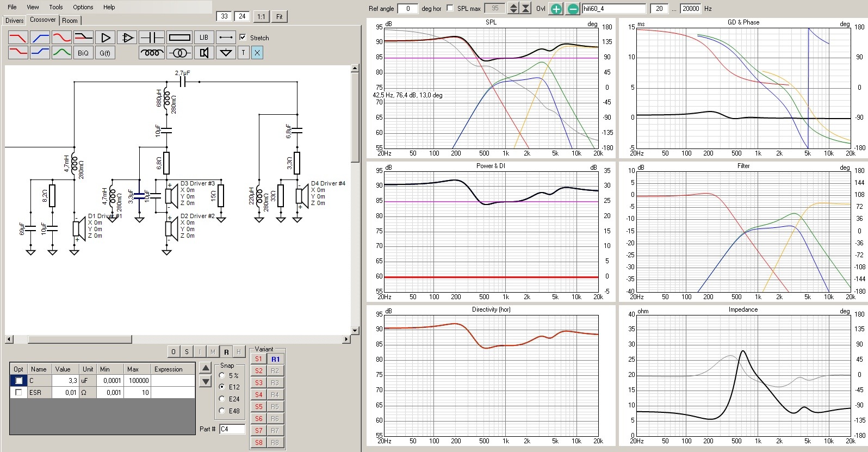Open the LIB component library

tap(204, 38)
